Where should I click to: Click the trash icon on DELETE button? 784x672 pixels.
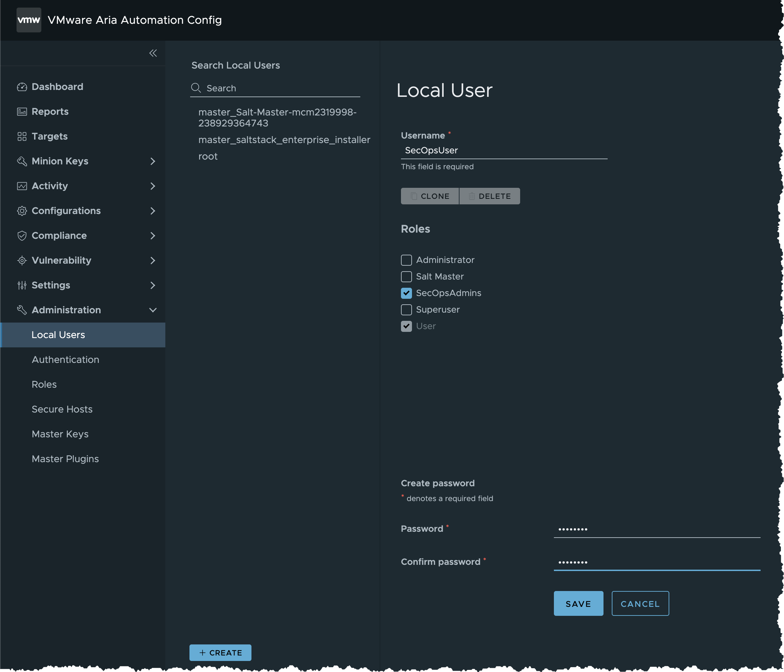472,196
